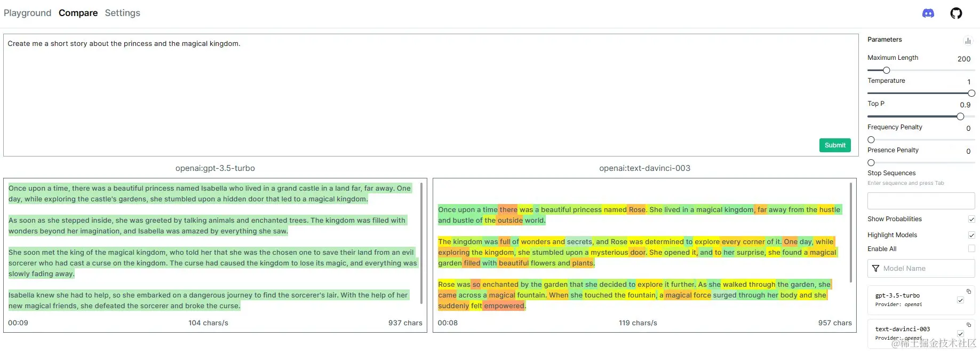Uncheck the text-davinci-003 model checkbox

coord(960,334)
